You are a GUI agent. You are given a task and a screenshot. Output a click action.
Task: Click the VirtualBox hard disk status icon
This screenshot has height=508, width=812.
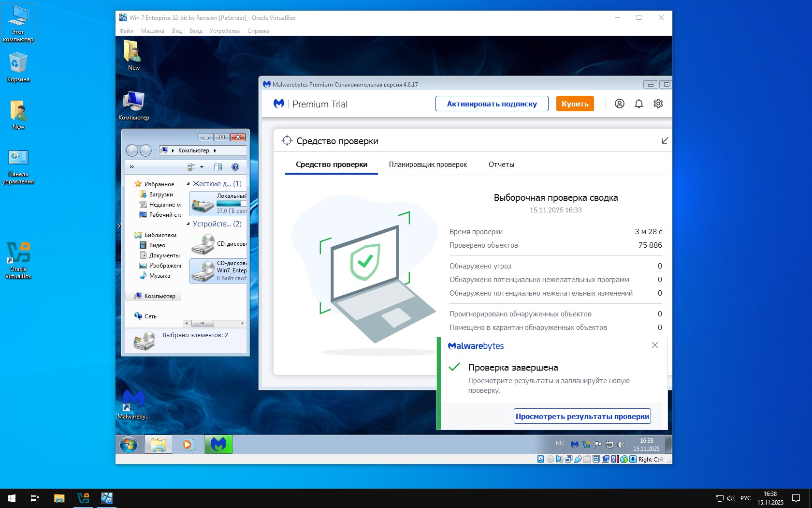click(x=541, y=459)
